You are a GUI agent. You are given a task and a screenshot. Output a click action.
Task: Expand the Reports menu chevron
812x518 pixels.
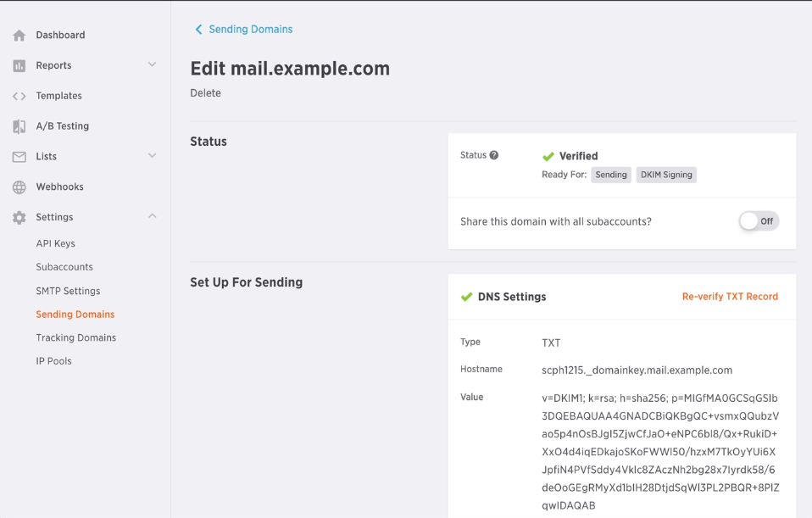tap(153, 64)
